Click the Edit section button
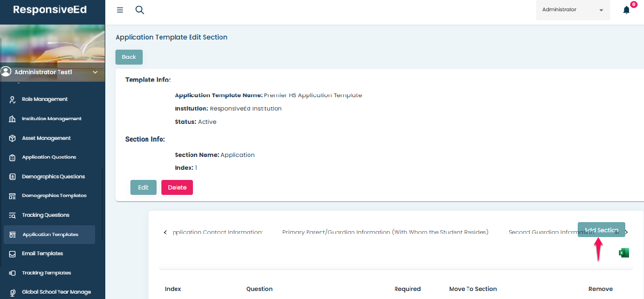The height and width of the screenshot is (299, 644). pos(143,187)
